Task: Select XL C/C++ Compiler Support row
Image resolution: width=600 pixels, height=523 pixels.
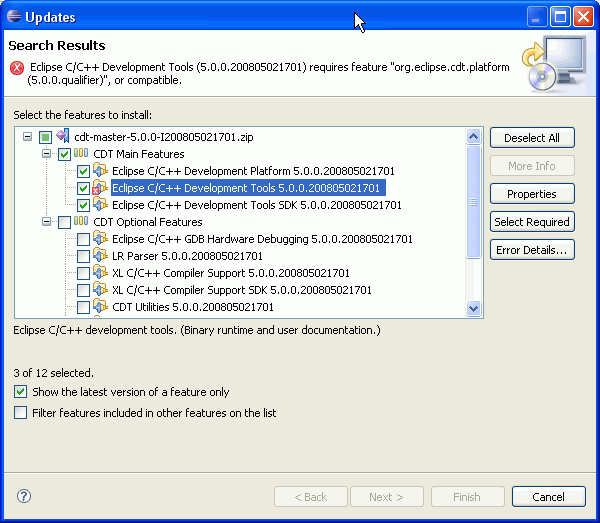Action: pos(230,273)
